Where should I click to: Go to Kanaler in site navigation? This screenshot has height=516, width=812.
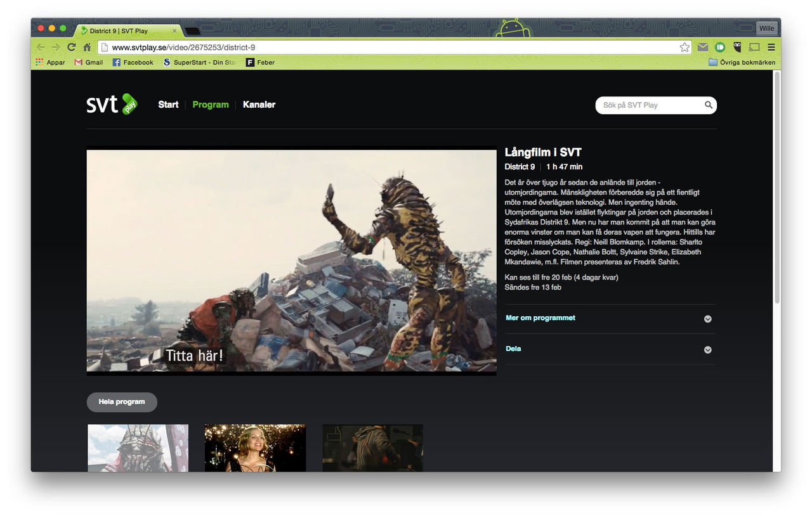point(259,105)
